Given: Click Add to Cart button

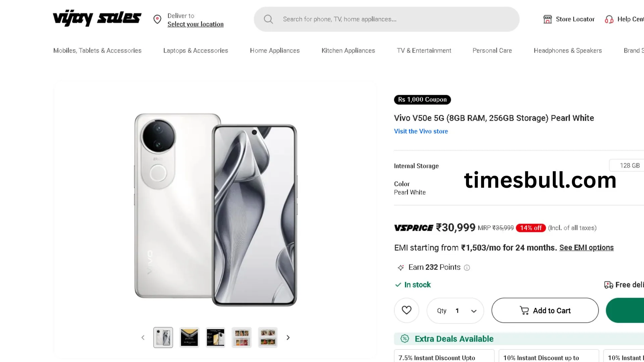Looking at the screenshot, I should tap(545, 310).
